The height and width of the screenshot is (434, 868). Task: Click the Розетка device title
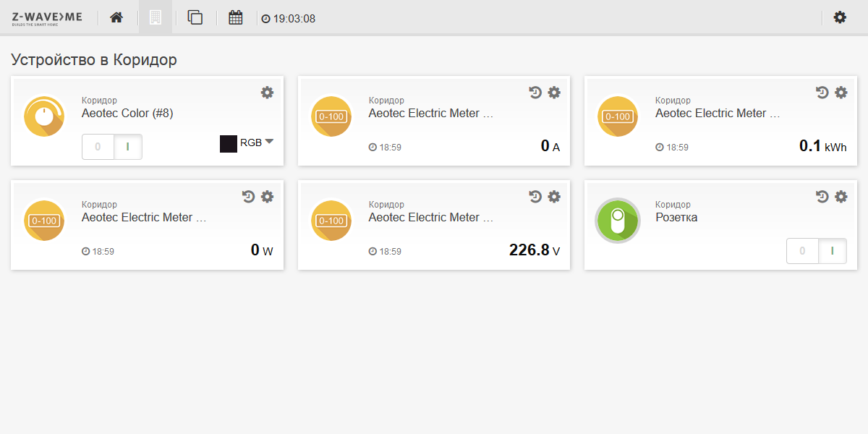(x=676, y=217)
